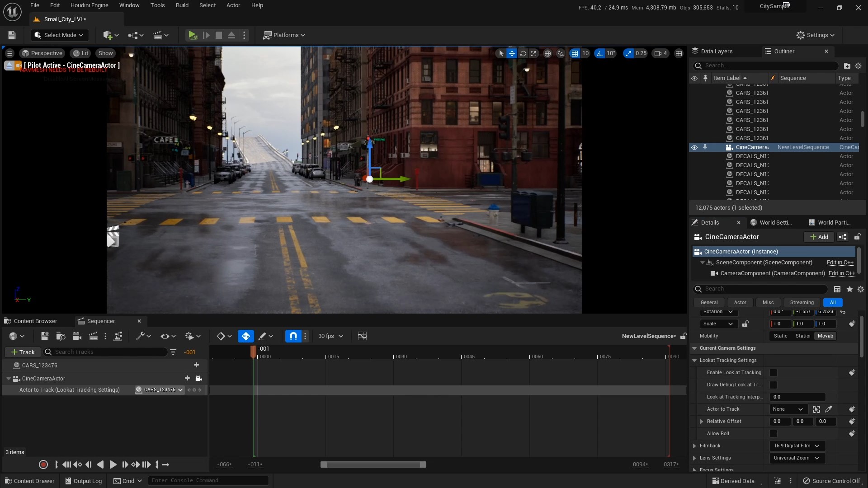Select the translate gizmo tool in viewport

coord(512,53)
